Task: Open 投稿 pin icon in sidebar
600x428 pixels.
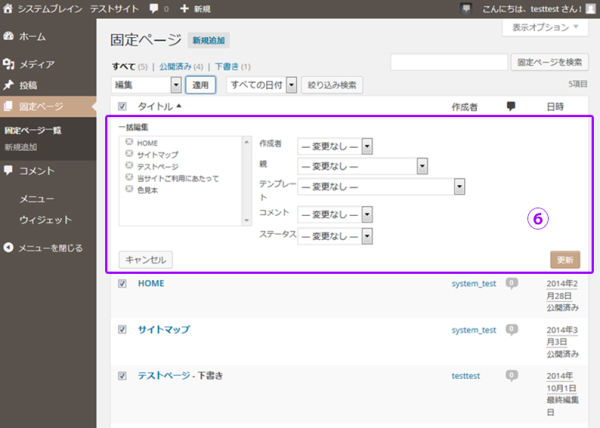Action: [9, 85]
